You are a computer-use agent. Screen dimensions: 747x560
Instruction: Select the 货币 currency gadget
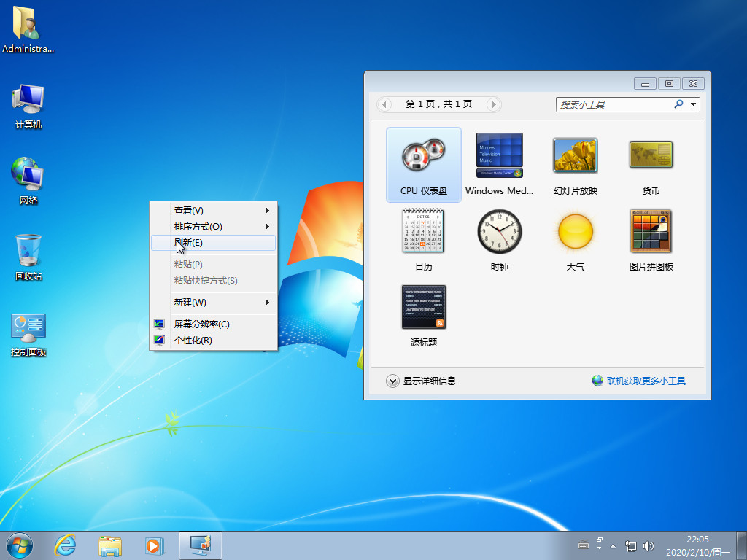click(x=651, y=154)
